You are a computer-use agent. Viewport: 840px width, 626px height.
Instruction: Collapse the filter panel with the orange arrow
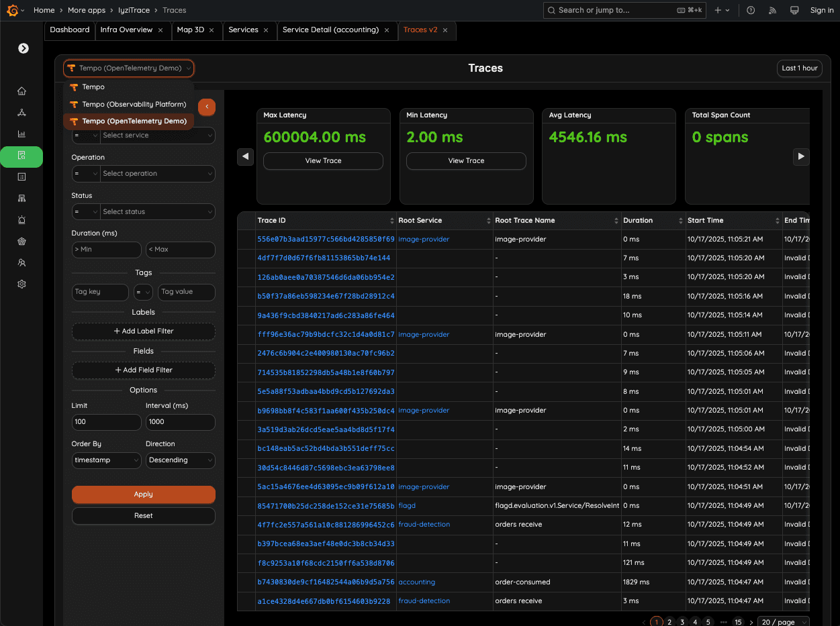207,107
